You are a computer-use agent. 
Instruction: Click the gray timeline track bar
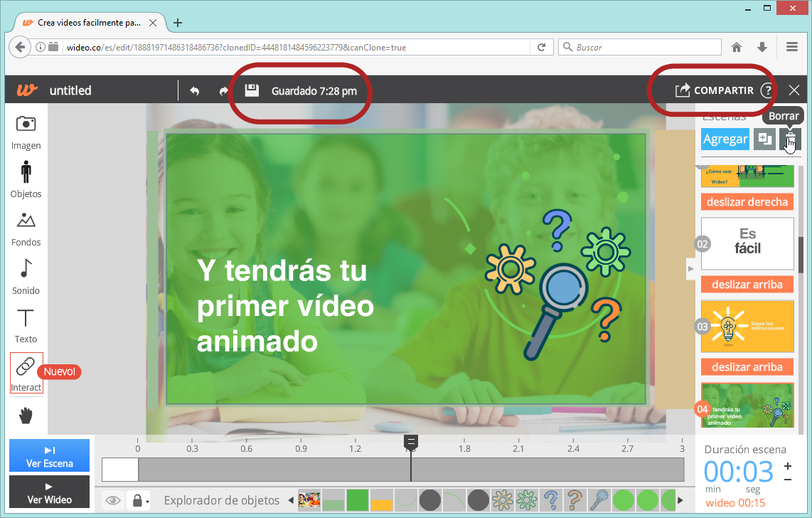click(x=411, y=470)
